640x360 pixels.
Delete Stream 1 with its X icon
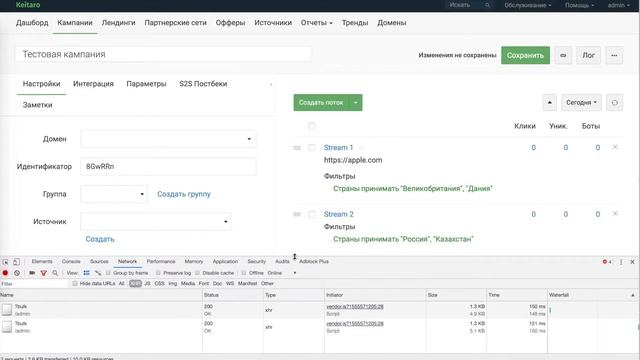point(615,147)
